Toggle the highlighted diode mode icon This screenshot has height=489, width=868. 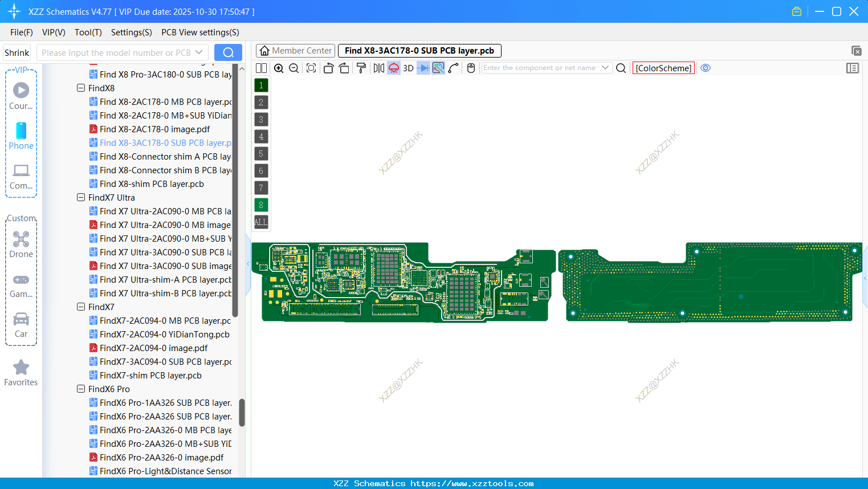point(422,68)
